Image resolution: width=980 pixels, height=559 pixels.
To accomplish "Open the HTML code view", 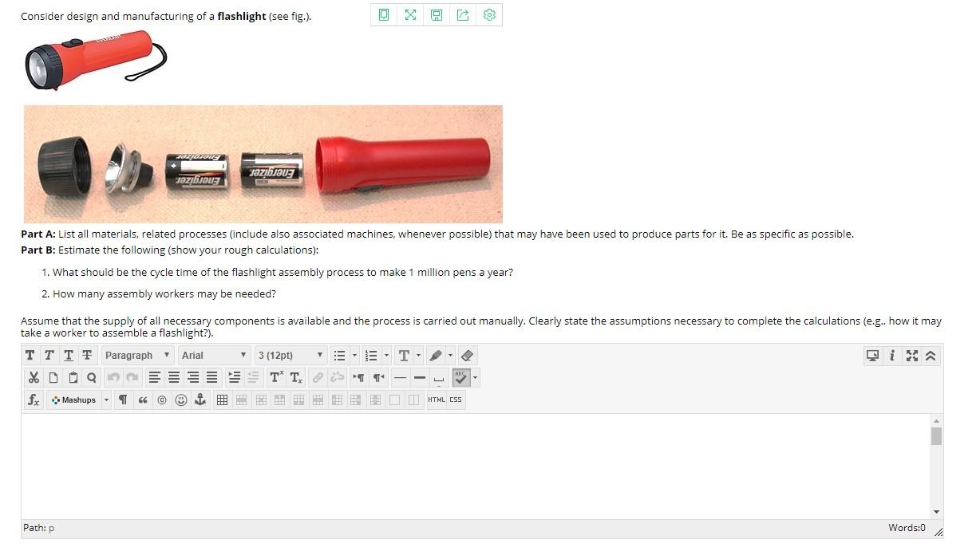I will 436,400.
